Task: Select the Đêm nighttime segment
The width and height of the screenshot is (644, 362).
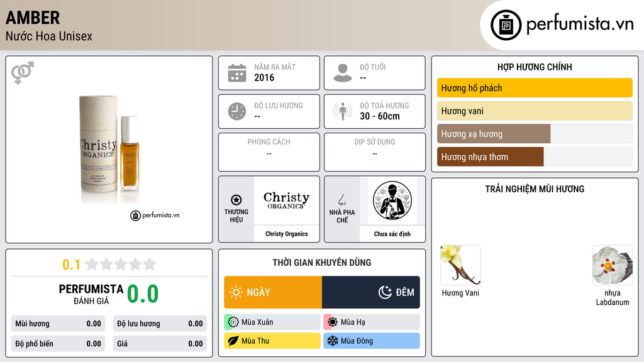Action: pyautogui.click(x=371, y=292)
